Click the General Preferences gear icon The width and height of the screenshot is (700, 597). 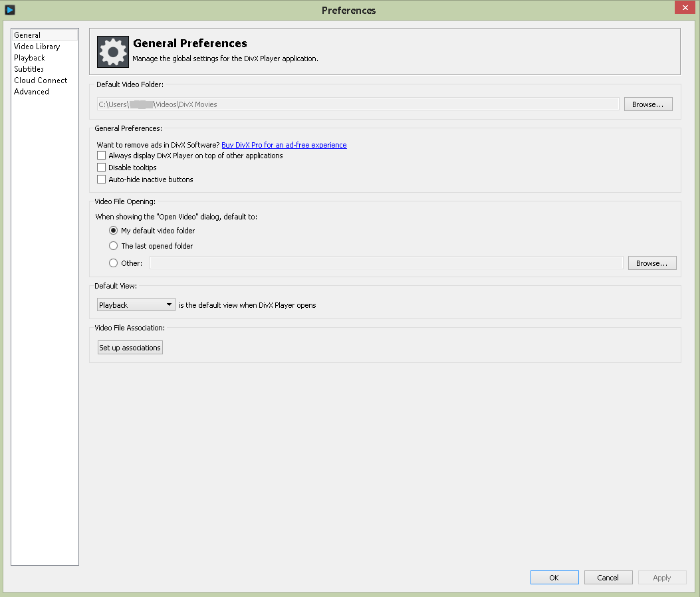(x=113, y=51)
